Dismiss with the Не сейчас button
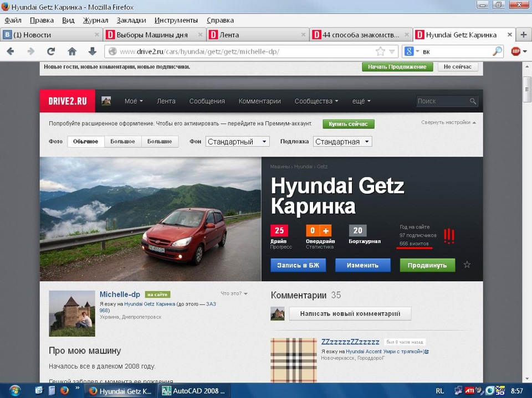 pos(457,67)
